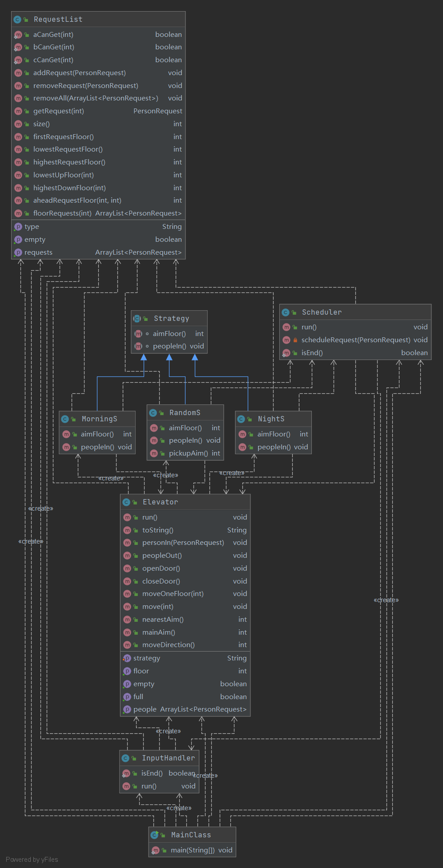Click the Strategy interface icon

coord(137,318)
